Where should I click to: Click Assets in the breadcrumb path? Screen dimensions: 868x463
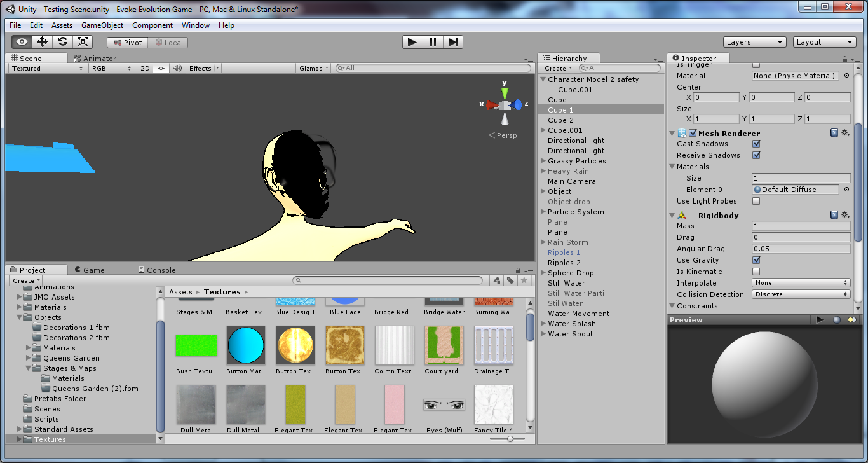pyautogui.click(x=180, y=292)
